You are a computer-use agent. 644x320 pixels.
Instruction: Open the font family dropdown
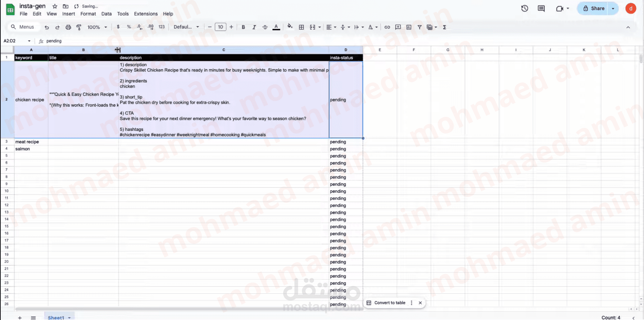pyautogui.click(x=186, y=27)
